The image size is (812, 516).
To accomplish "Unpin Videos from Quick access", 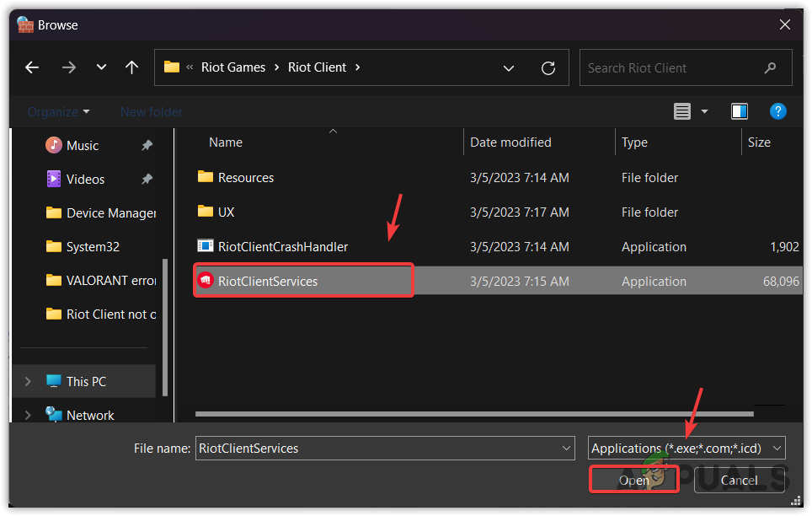I will click(147, 179).
